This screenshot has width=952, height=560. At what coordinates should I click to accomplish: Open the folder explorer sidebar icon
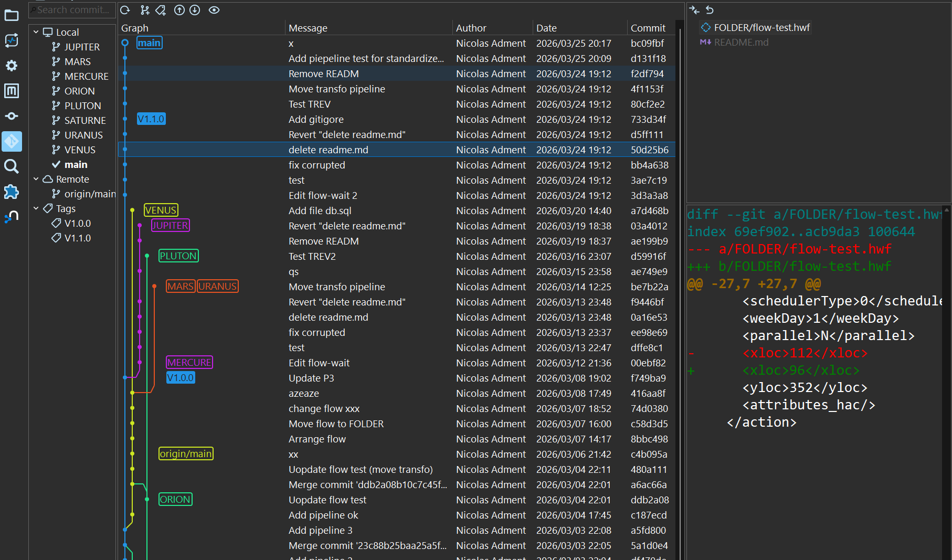pyautogui.click(x=12, y=15)
